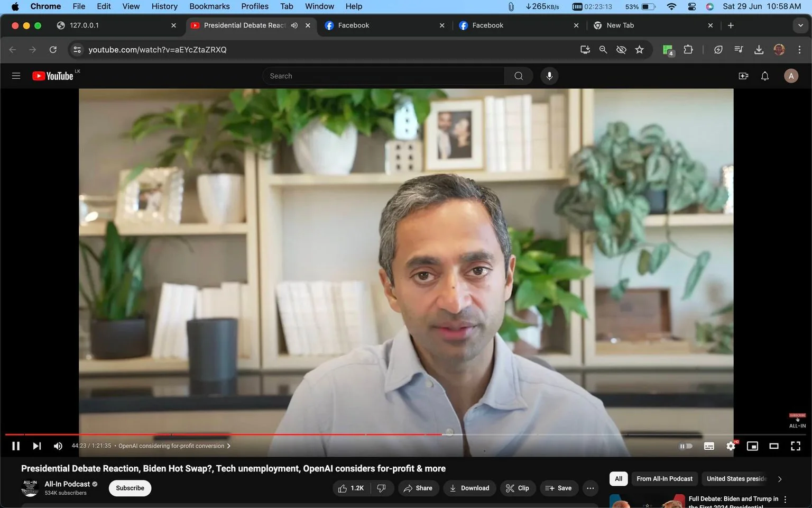
Task: Open the Bookmarks menu
Action: click(x=209, y=6)
